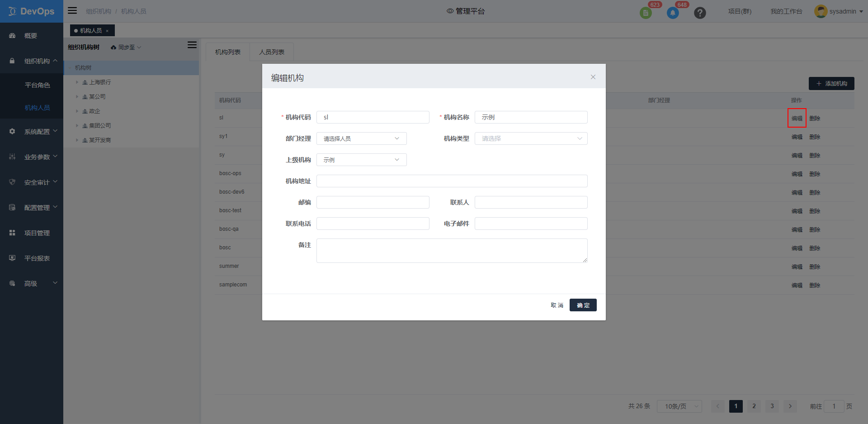Click the 机构名称 input field
868x424 pixels.
pyautogui.click(x=531, y=117)
